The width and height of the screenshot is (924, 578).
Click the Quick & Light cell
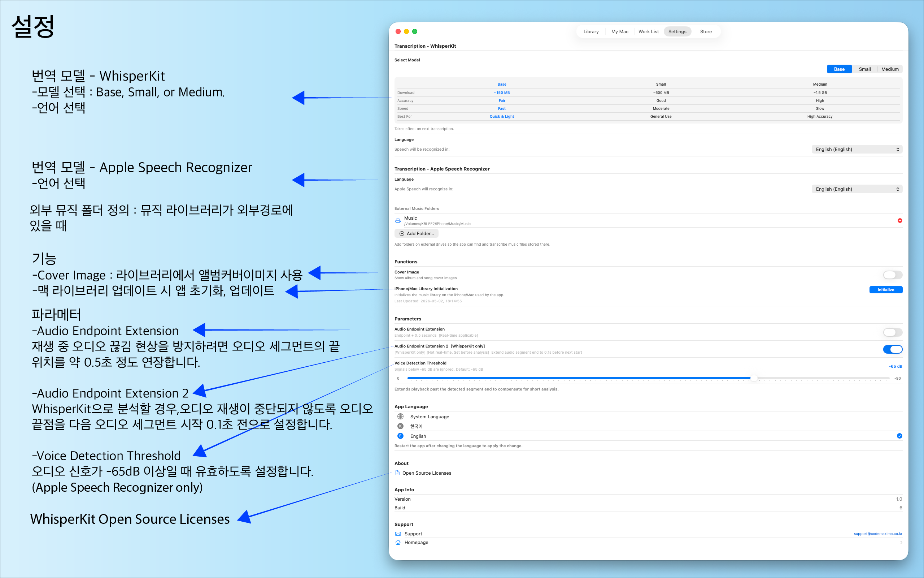click(502, 117)
